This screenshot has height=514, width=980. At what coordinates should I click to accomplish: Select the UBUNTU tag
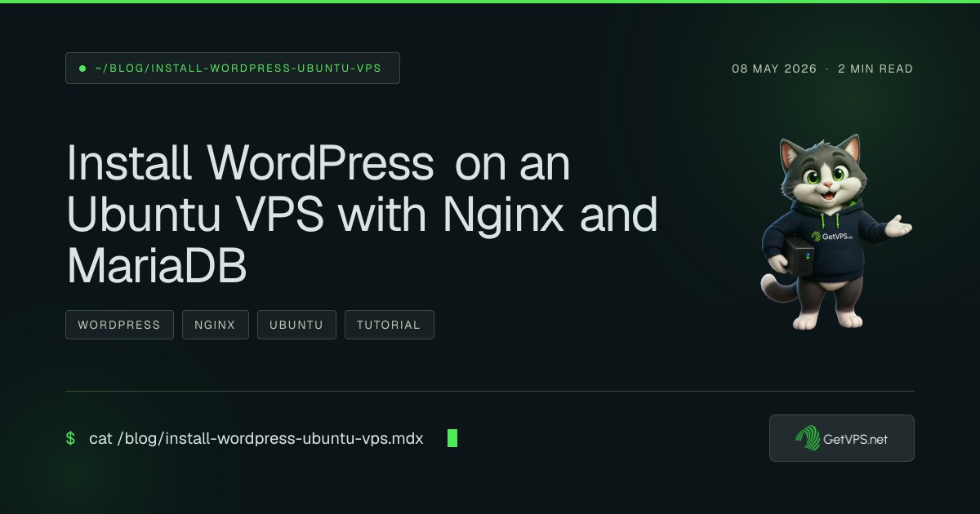[x=296, y=325]
